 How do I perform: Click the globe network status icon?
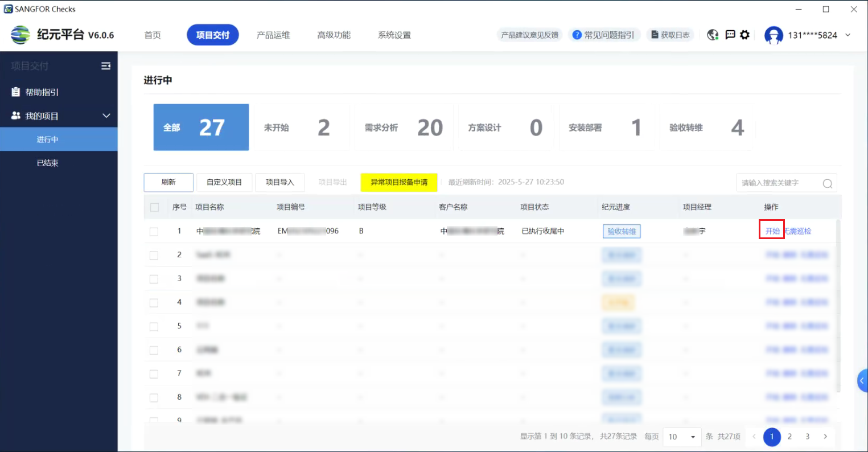pos(713,35)
